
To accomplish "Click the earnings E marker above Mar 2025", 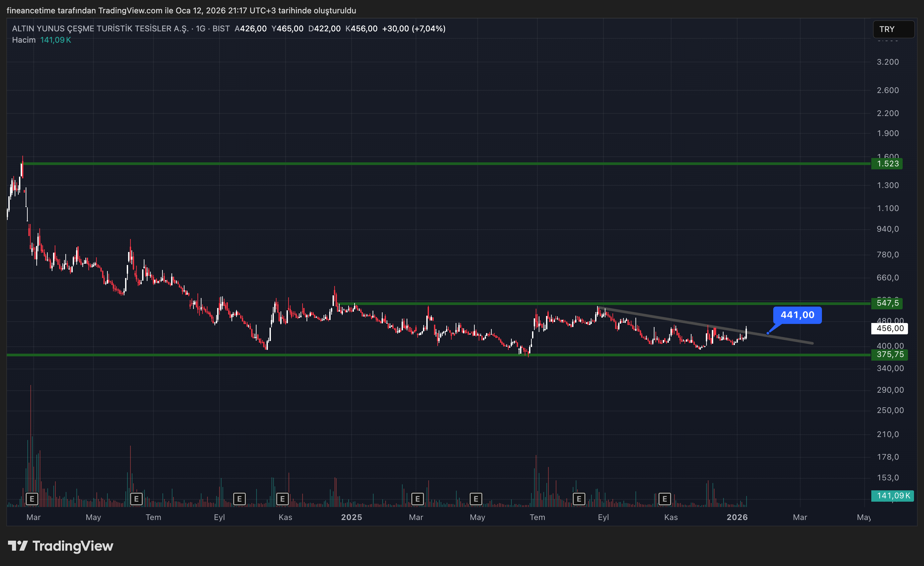I will (417, 499).
